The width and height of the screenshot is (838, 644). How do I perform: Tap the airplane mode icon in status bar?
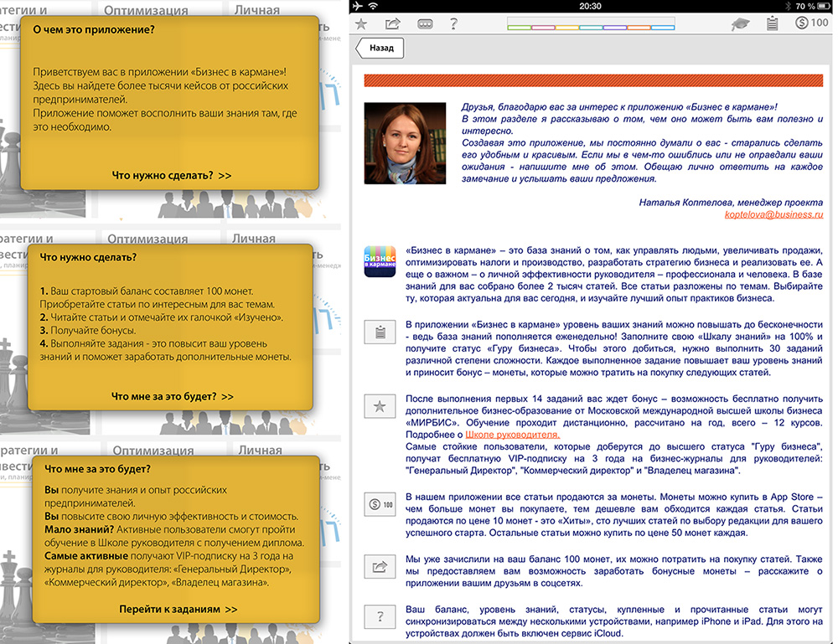point(358,6)
